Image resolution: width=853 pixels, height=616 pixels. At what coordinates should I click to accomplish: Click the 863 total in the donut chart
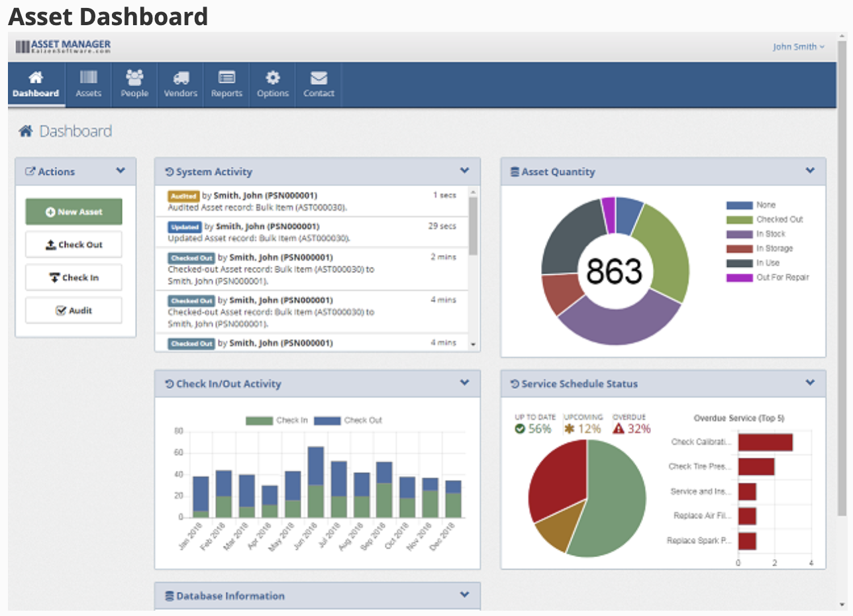coord(615,272)
